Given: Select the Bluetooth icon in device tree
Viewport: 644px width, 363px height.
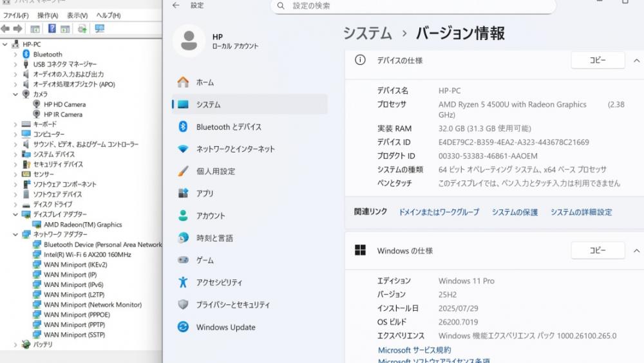Looking at the screenshot, I should [26, 54].
